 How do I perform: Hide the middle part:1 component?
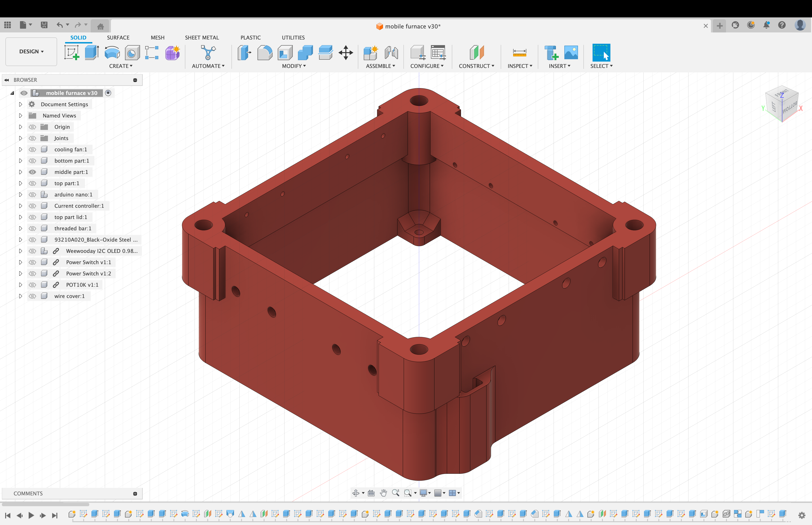[x=32, y=172]
